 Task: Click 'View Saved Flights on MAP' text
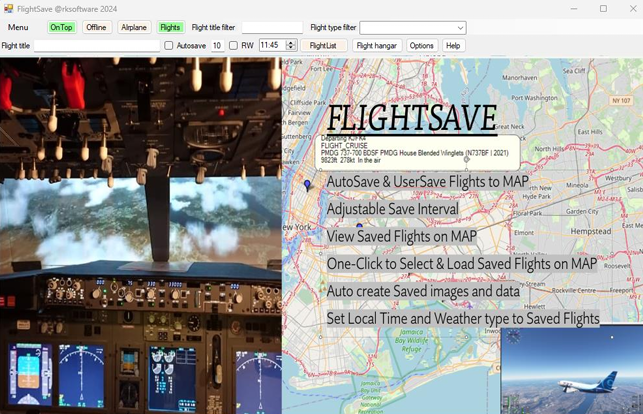(x=402, y=237)
